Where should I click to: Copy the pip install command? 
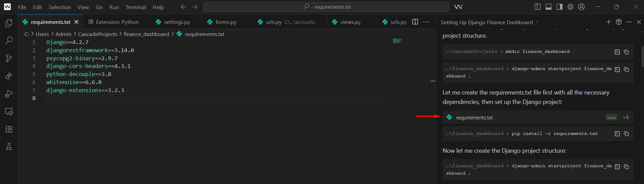coord(627,134)
